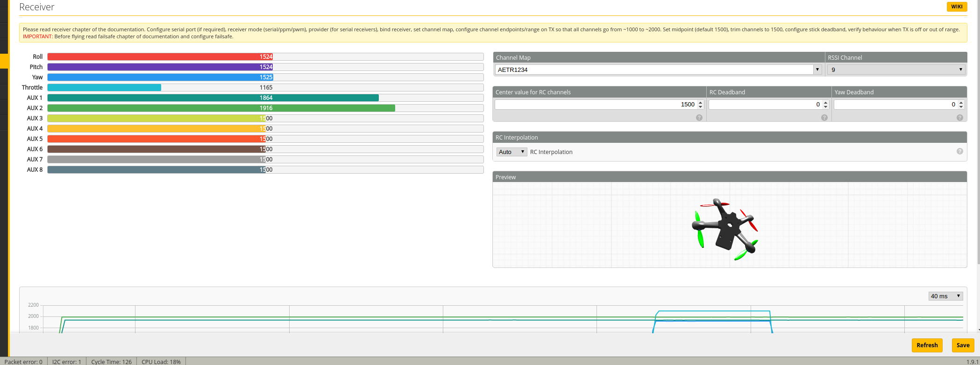Select the highlighted yellow sidebar tab
Image resolution: width=980 pixels, height=365 pixels.
tap(4, 61)
